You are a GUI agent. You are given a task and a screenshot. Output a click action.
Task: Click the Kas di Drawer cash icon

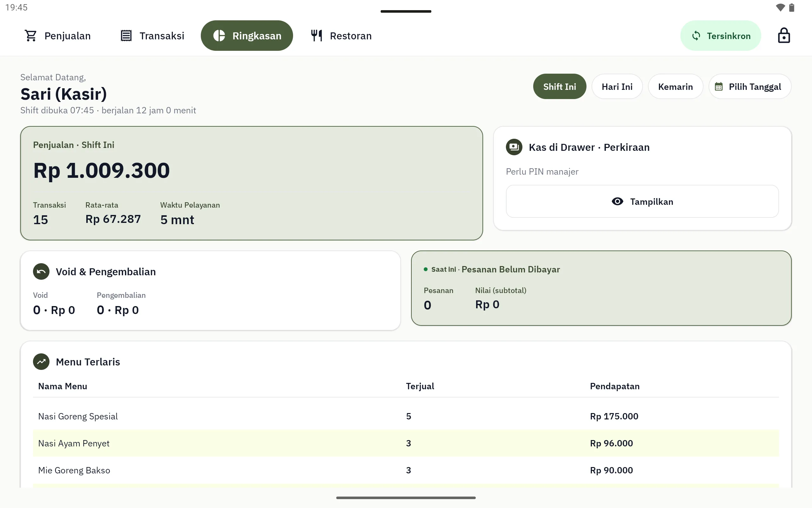(514, 147)
